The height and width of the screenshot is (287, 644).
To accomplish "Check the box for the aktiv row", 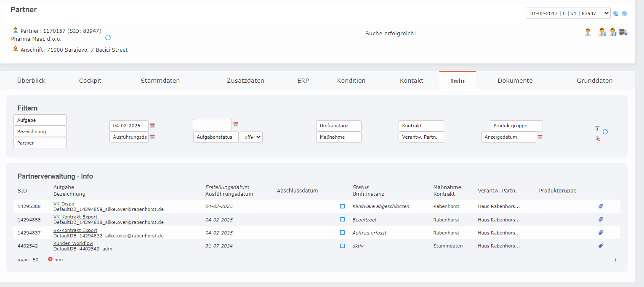I will tap(342, 246).
